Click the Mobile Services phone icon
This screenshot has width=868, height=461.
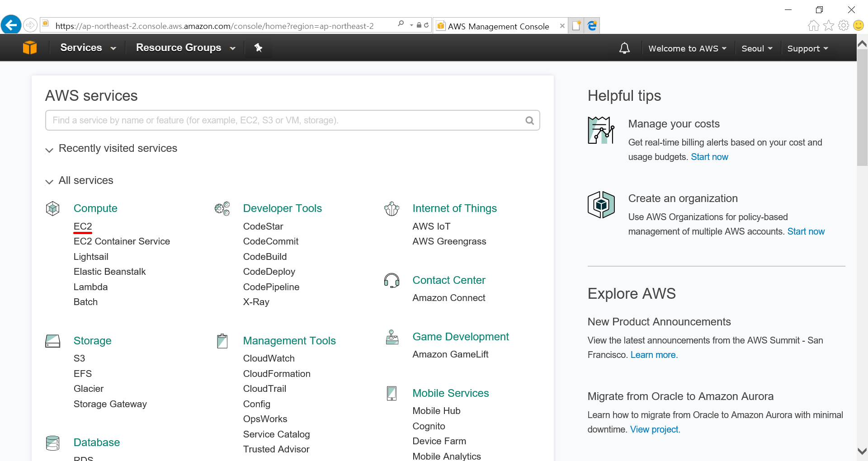392,393
